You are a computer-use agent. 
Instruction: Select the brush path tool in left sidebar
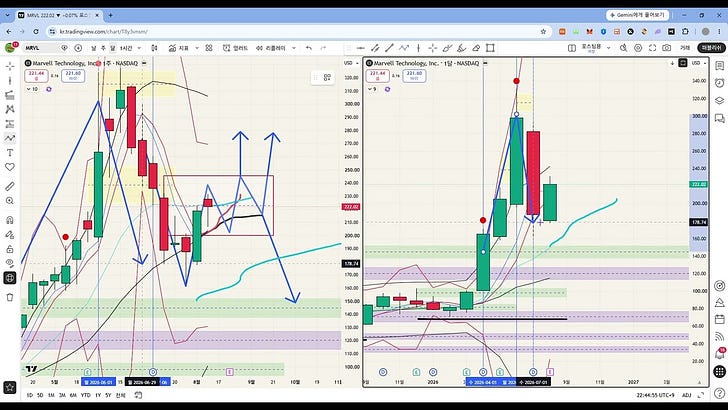[x=10, y=138]
